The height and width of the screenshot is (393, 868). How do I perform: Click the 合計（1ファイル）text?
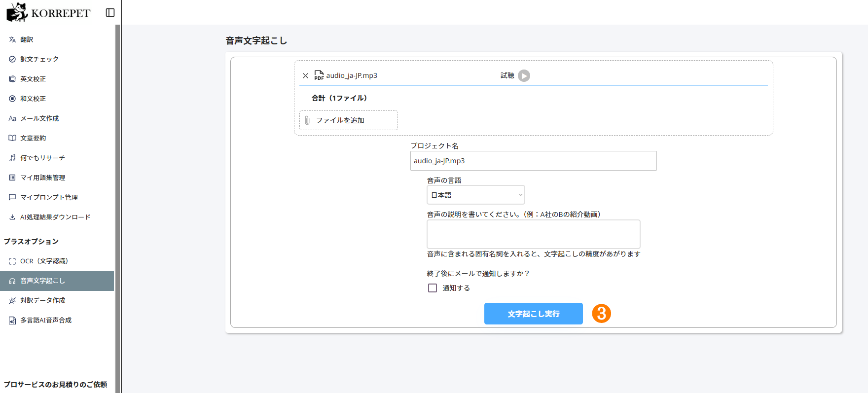pos(339,98)
